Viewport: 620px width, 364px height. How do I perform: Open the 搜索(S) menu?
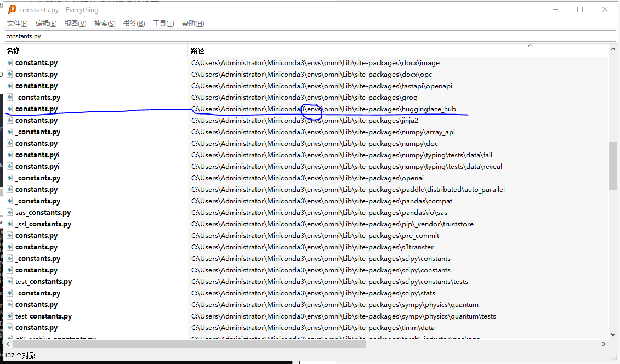104,24
